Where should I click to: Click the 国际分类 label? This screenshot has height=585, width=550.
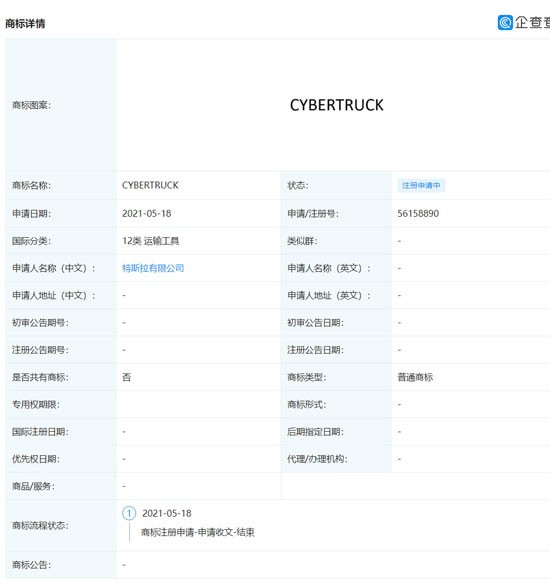(31, 241)
